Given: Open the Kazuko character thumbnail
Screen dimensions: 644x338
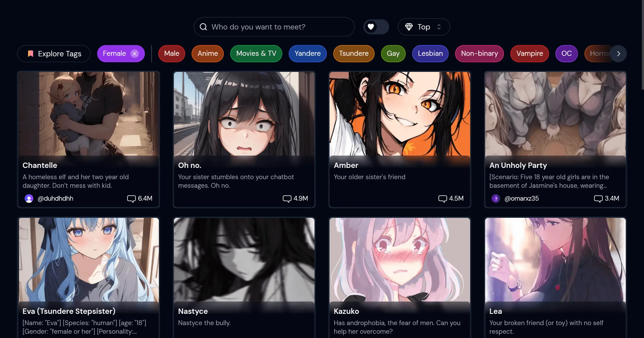Looking at the screenshot, I should point(400,259).
